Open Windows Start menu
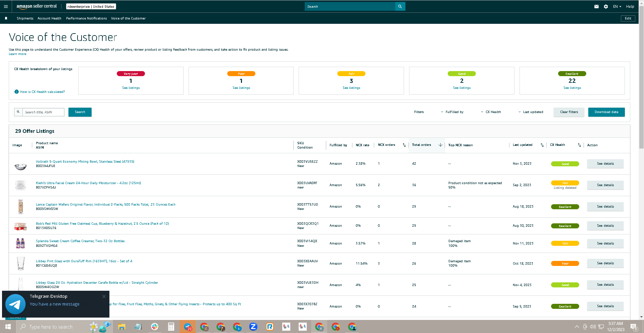Image resolution: width=644 pixels, height=333 pixels. 8,327
